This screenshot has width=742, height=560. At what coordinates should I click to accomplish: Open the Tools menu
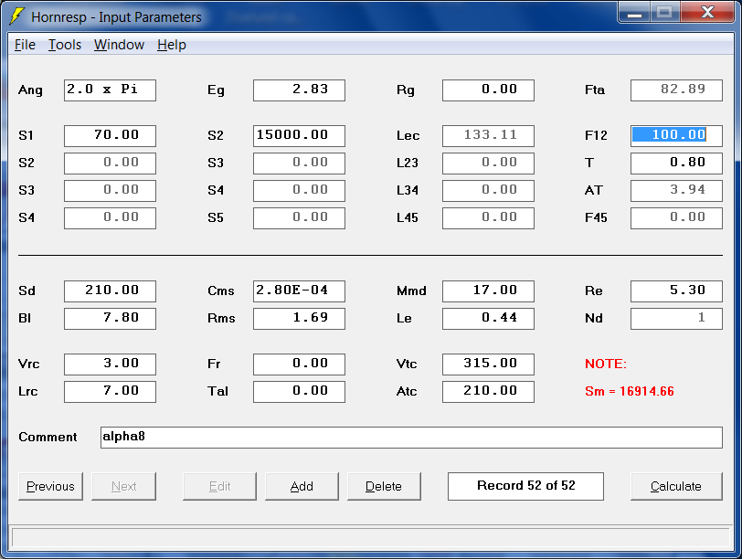click(65, 45)
